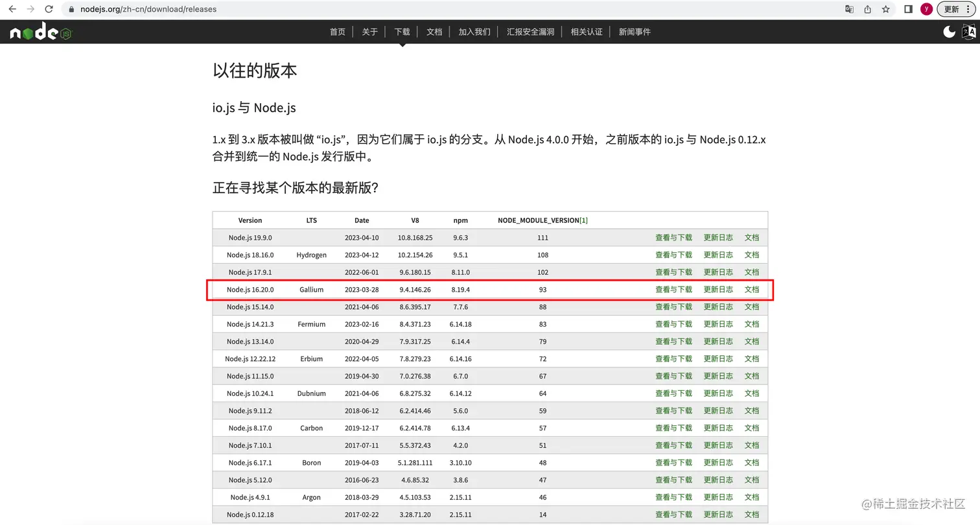Click 查看与下载 for Node.js 18.16.0
980x525 pixels.
673,255
